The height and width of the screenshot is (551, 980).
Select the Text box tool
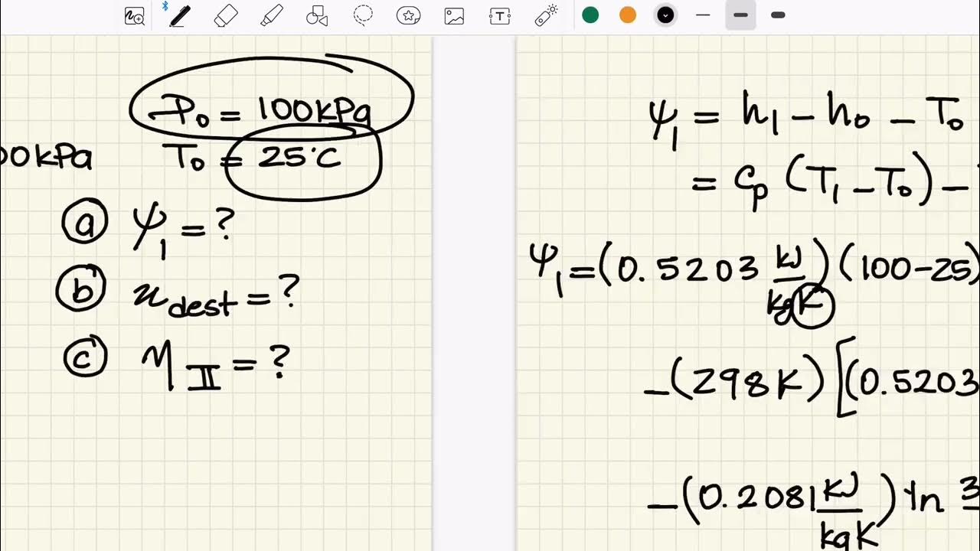tap(500, 15)
